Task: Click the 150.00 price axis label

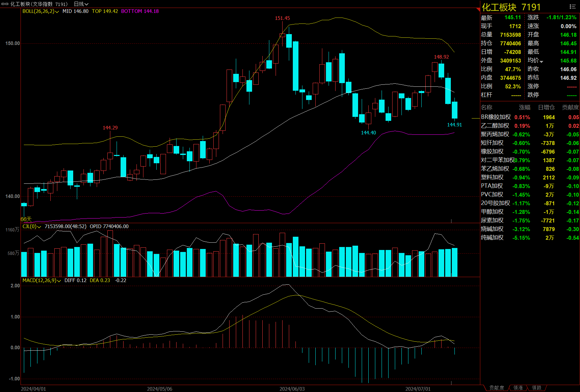Action: (13, 43)
